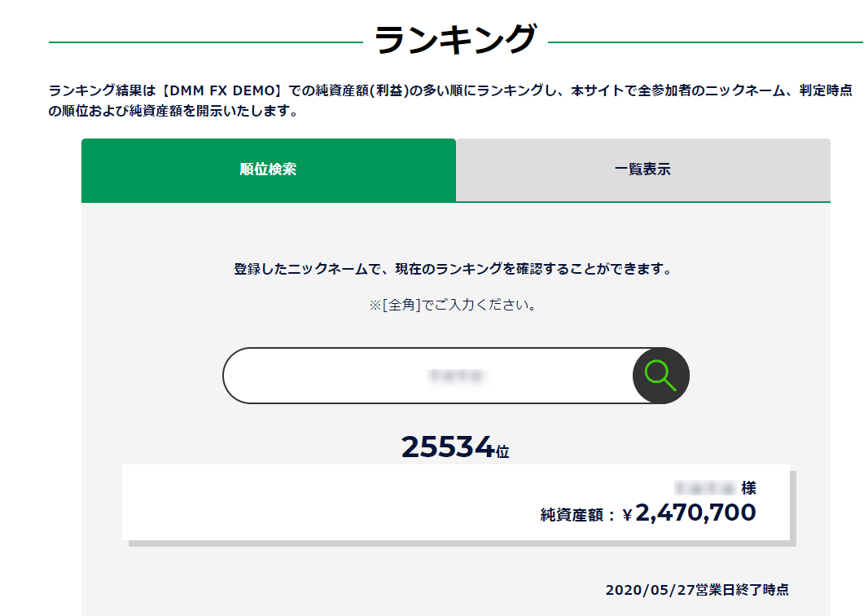The width and height of the screenshot is (868, 616).
Task: Click the ランキング page heading
Action: [x=456, y=39]
